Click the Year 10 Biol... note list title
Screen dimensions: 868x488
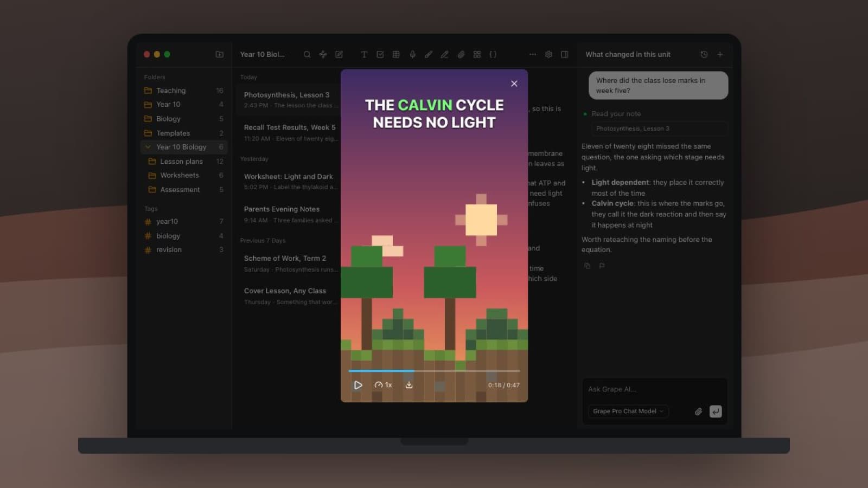point(262,54)
